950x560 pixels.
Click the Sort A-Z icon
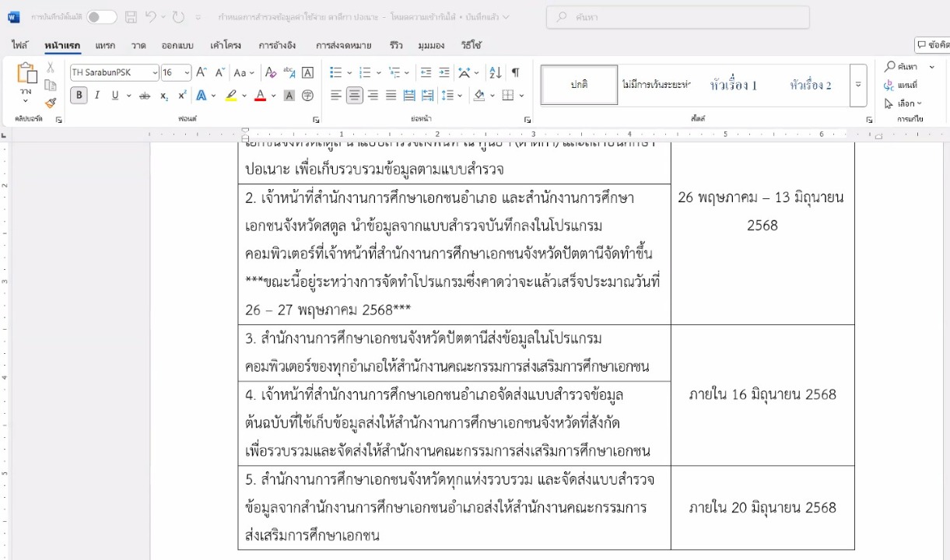[495, 72]
